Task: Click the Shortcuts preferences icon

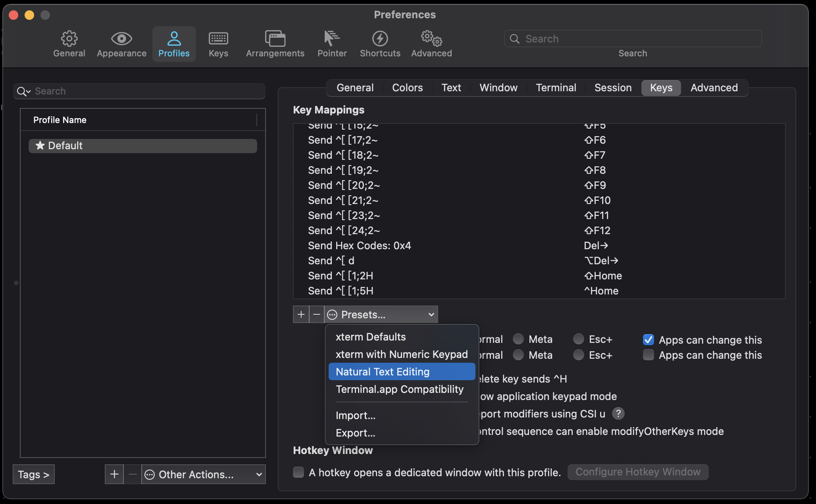Action: (380, 43)
